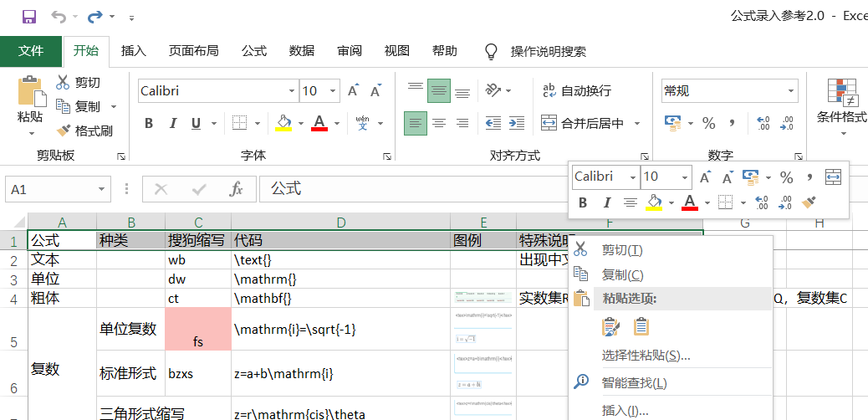This screenshot has height=420, width=868.
Task: Click the Save icon in title bar
Action: click(29, 17)
